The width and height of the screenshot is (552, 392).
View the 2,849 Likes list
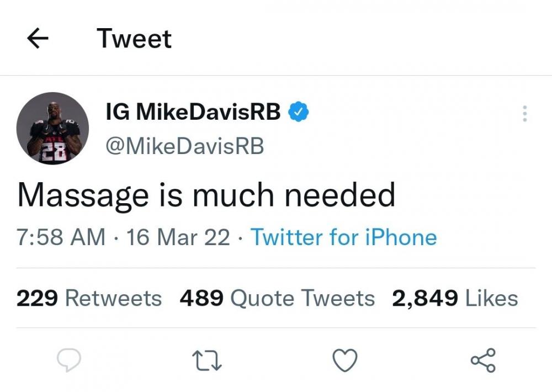(x=455, y=298)
